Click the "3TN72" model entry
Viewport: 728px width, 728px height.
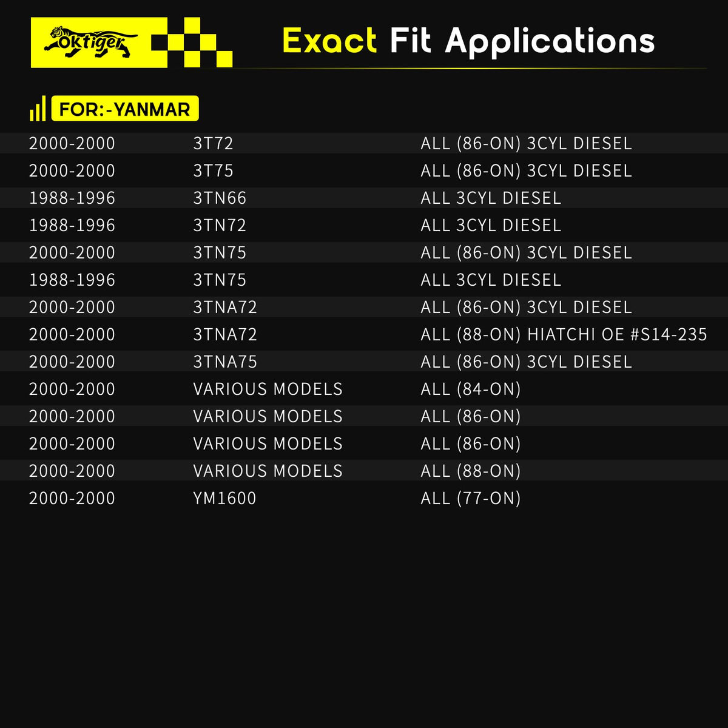(x=220, y=225)
